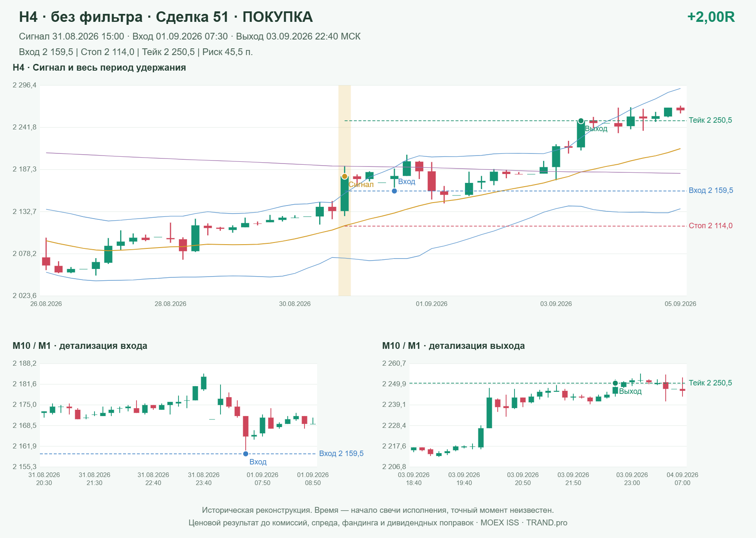Image resolution: width=756 pixels, height=538 pixels.
Task: Click the 'Тейк 2 250,5' label on H4 chart
Action: pos(710,120)
